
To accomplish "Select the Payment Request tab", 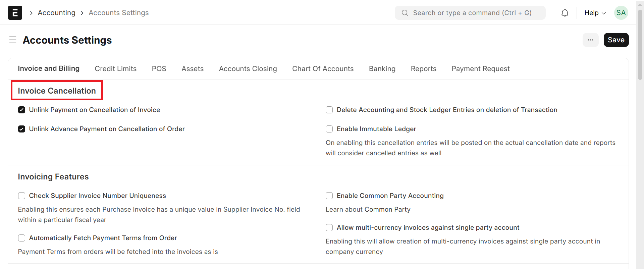I will pyautogui.click(x=480, y=69).
